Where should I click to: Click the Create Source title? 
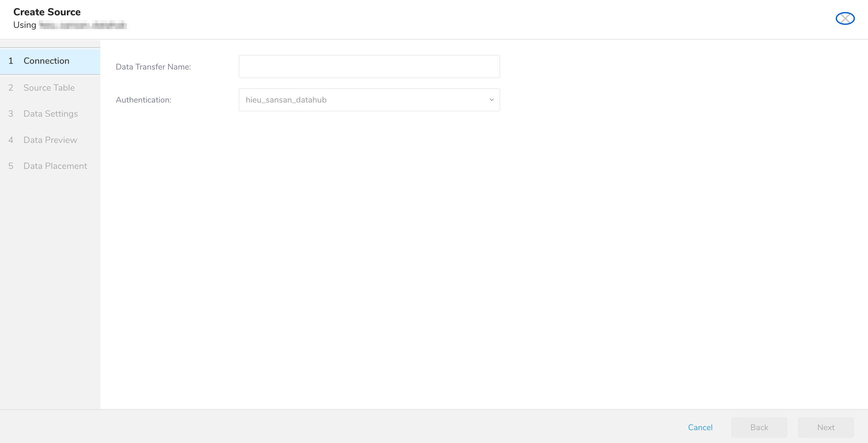pyautogui.click(x=47, y=12)
